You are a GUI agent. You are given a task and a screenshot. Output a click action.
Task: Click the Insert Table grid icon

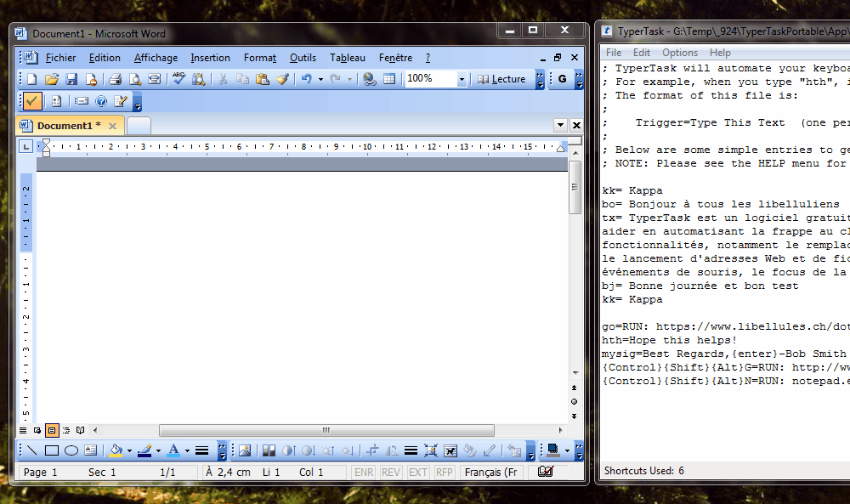click(389, 80)
